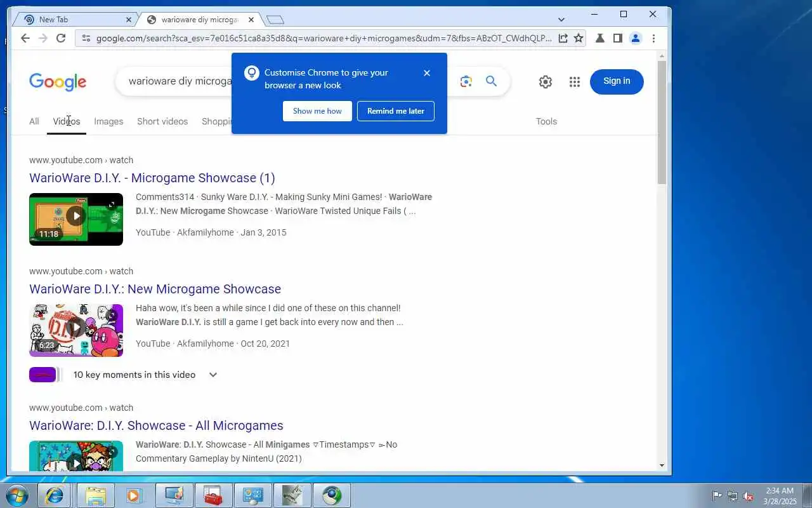Open WarioWare D.I.Y.: New Microgame Showcase link
The image size is (812, 508).
155,289
